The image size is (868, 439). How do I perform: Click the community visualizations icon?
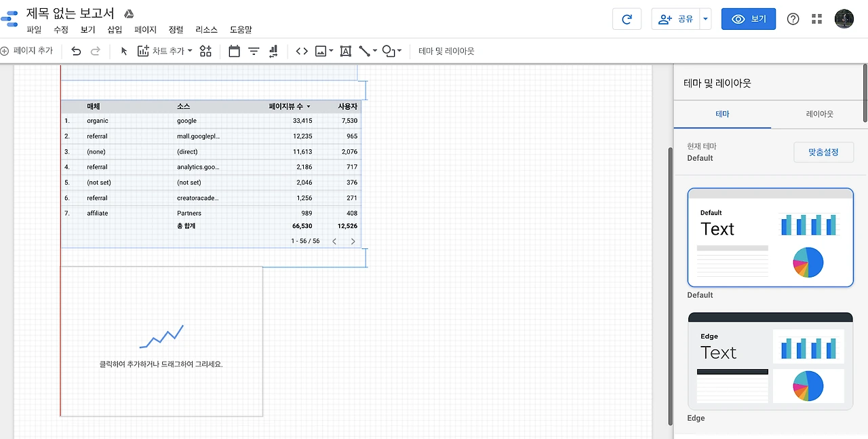click(x=205, y=51)
